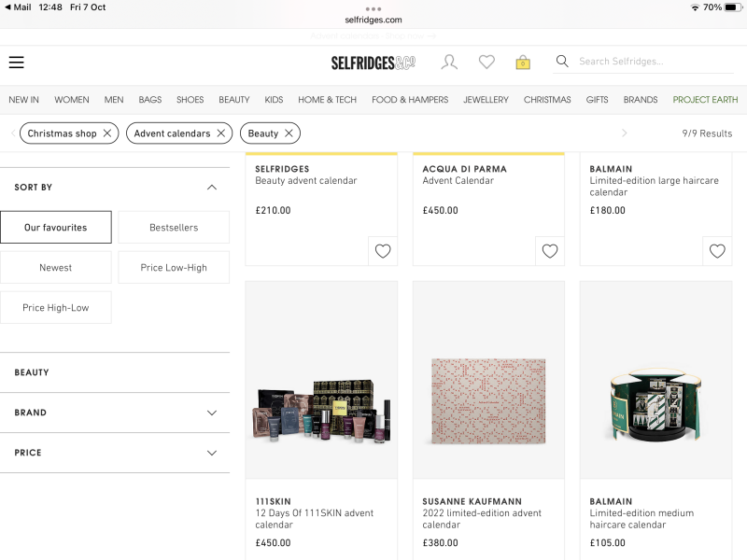Open the account profile icon
Viewport: 747px width, 560px height.
click(x=449, y=62)
